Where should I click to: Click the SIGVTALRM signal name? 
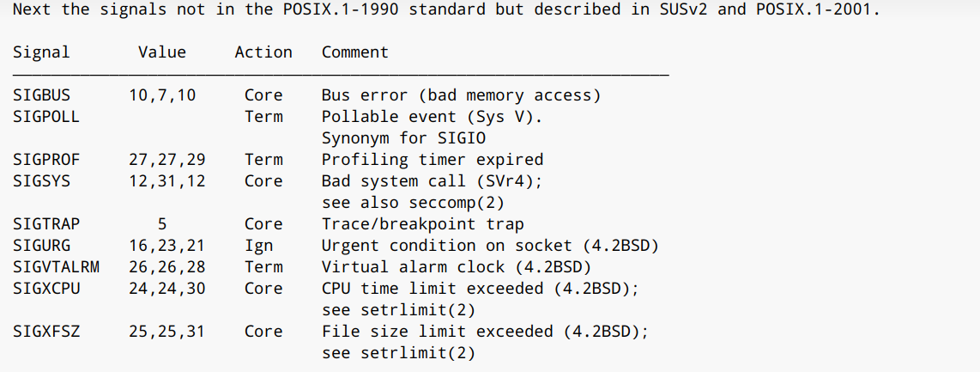click(56, 267)
